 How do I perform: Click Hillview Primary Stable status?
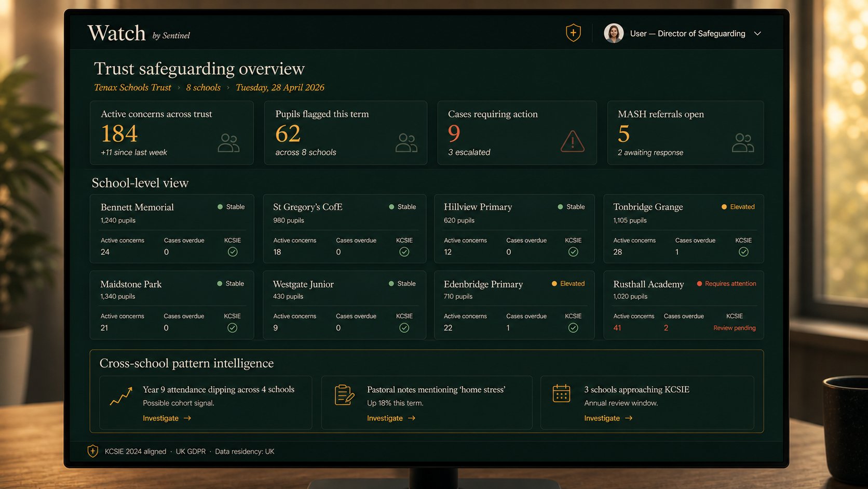pos(571,207)
